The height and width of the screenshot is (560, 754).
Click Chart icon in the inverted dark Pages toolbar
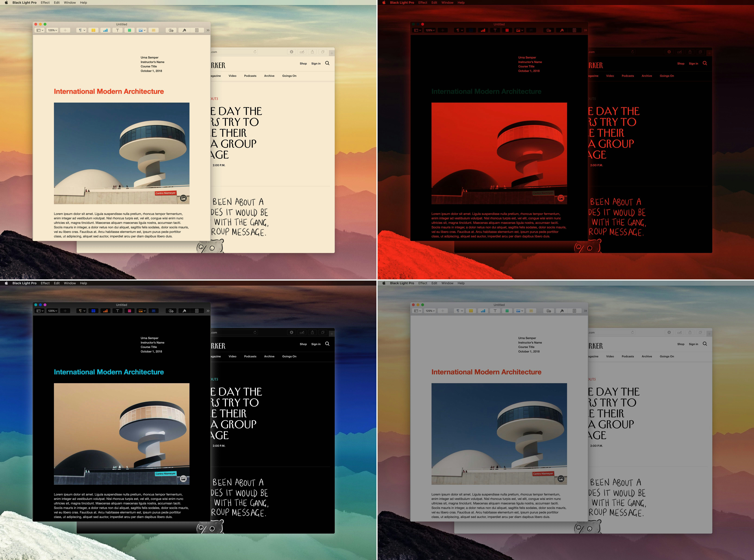[105, 311]
